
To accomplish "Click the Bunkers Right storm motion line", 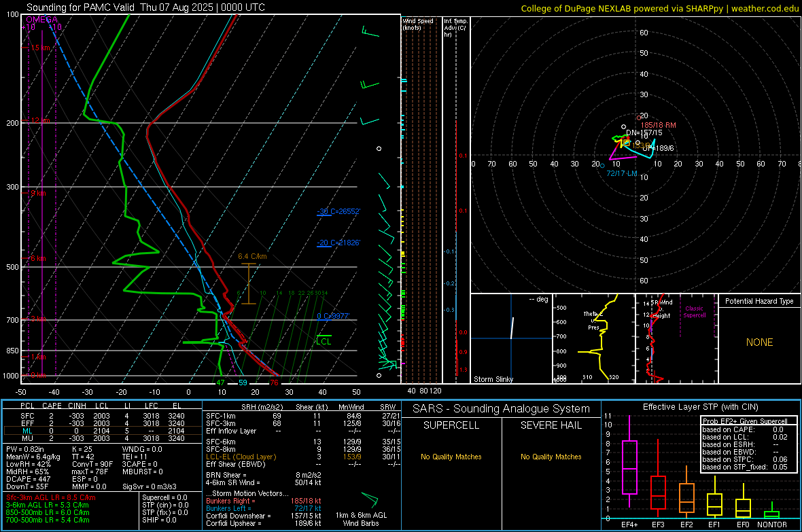I will click(x=264, y=501).
